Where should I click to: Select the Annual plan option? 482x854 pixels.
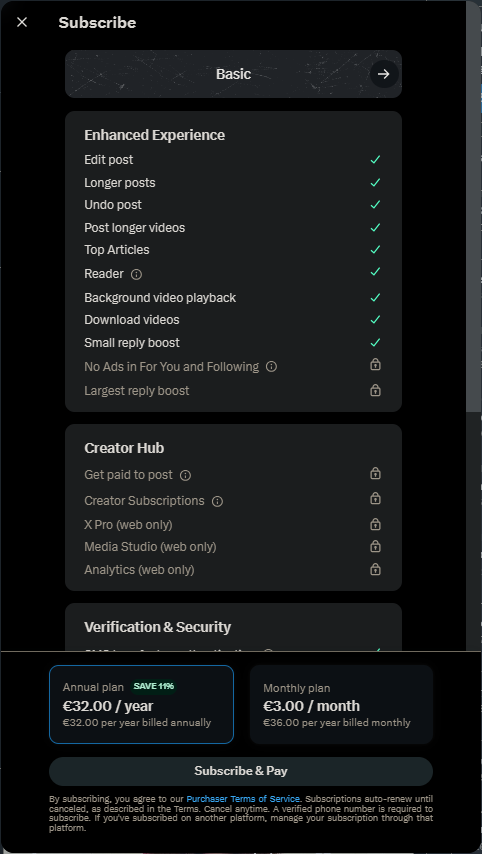[142, 704]
